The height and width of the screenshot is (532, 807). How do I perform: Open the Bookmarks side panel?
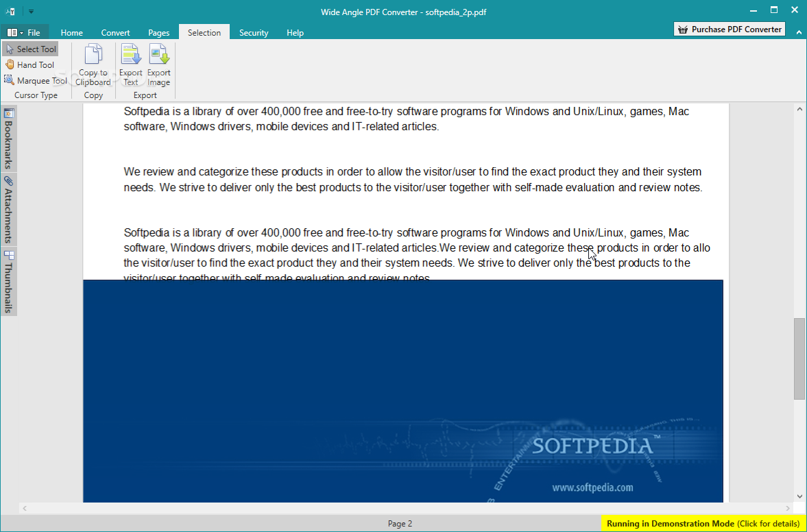click(x=9, y=138)
